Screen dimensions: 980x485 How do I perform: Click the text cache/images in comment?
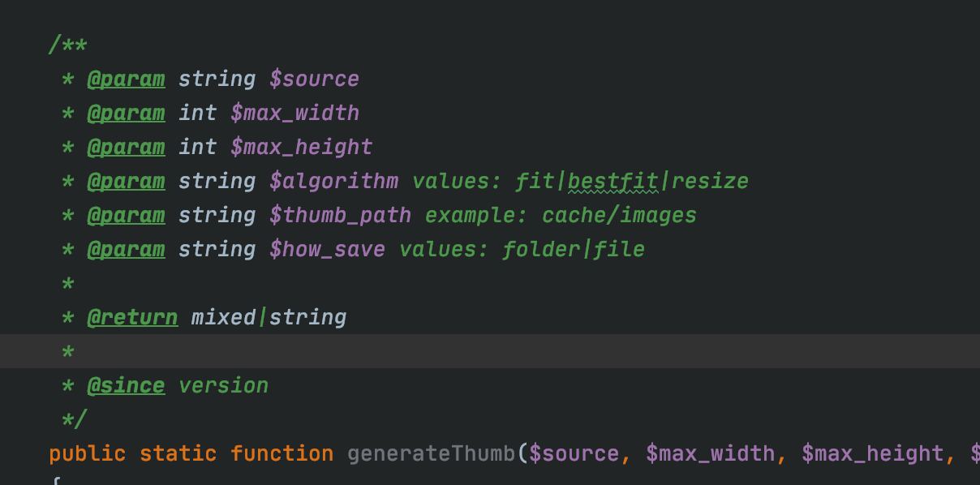click(x=619, y=216)
